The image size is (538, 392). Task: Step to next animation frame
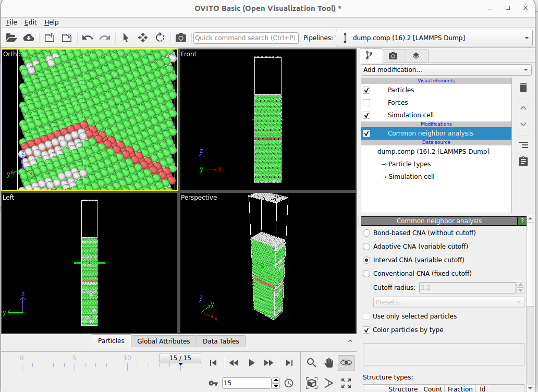pyautogui.click(x=268, y=363)
